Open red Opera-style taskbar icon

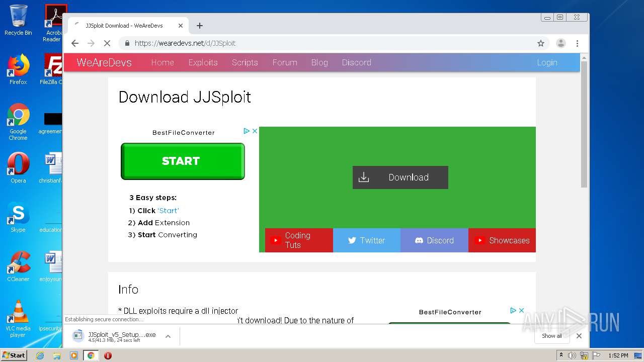pyautogui.click(x=108, y=355)
